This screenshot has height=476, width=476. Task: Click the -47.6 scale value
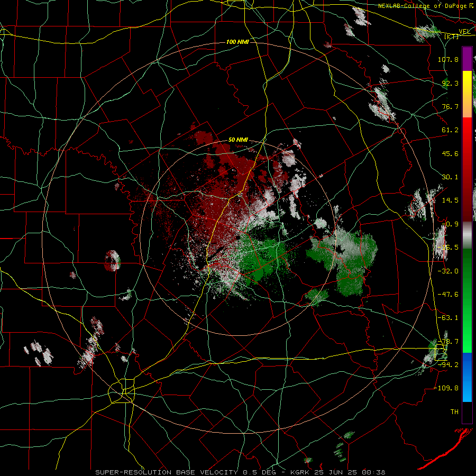click(x=448, y=295)
